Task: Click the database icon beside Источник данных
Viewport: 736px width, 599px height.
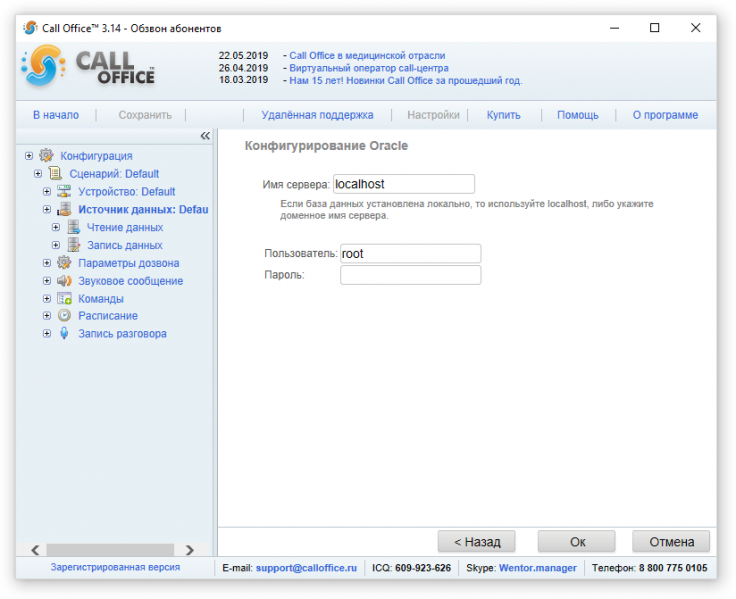Action: (64, 209)
